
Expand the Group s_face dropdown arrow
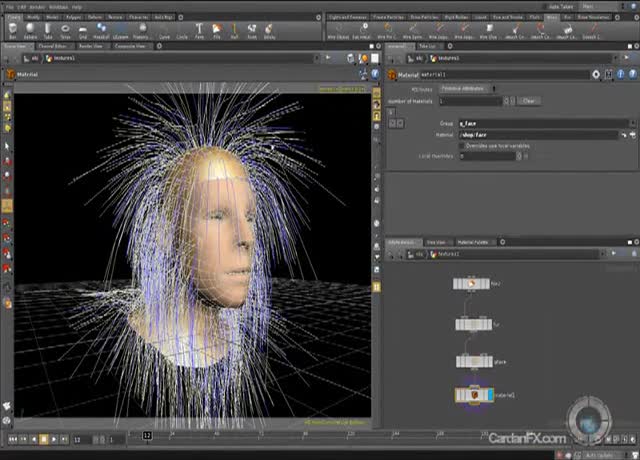[x=633, y=123]
